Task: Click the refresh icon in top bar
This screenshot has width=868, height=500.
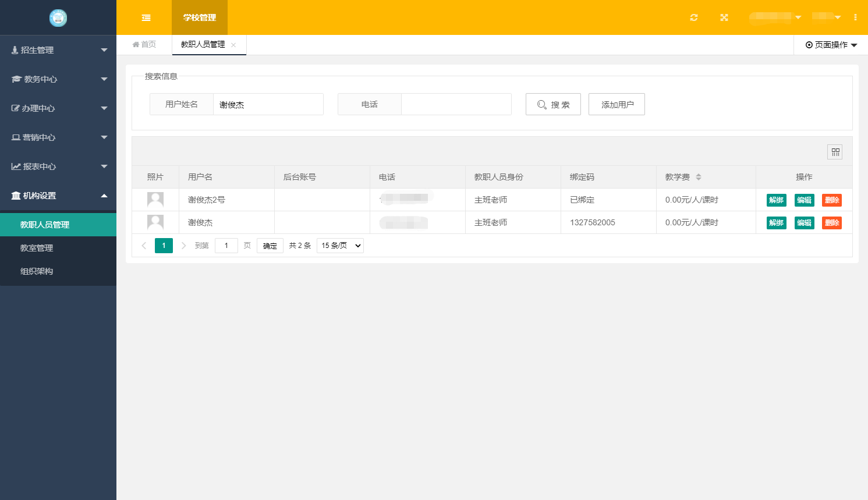Action: coord(693,17)
